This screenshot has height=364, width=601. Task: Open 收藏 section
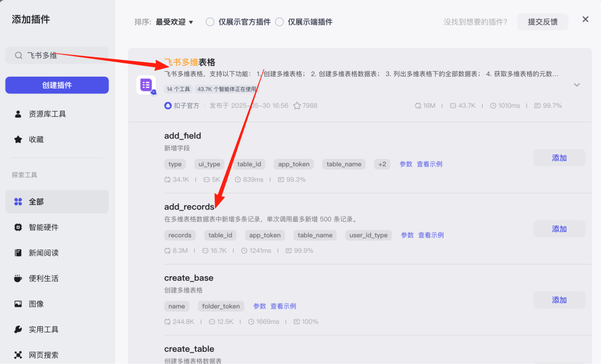(57, 139)
